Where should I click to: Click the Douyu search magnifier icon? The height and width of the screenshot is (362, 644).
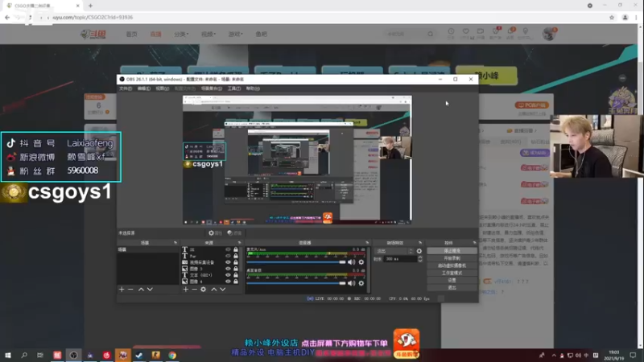click(430, 34)
